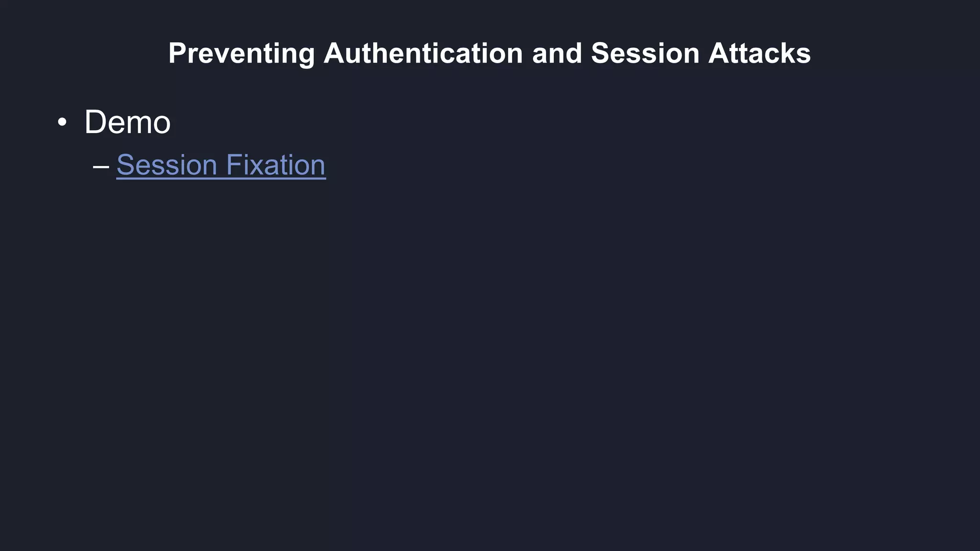Click "Attacks" in the slide title
The image size is (980, 551).
tap(759, 53)
